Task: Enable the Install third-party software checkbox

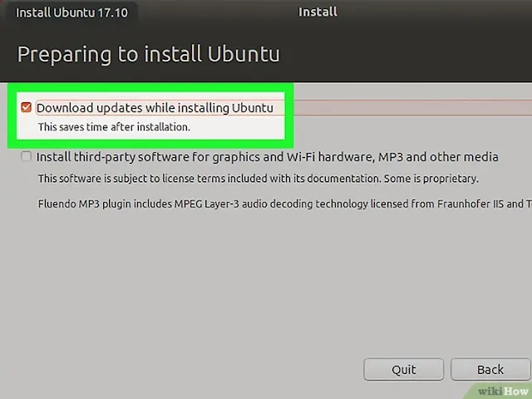Action: tap(26, 156)
